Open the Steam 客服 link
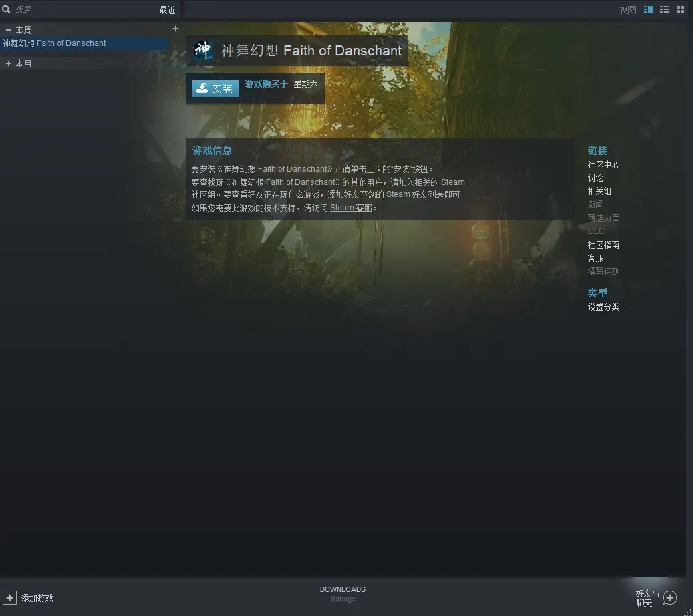The width and height of the screenshot is (693, 616). point(351,208)
